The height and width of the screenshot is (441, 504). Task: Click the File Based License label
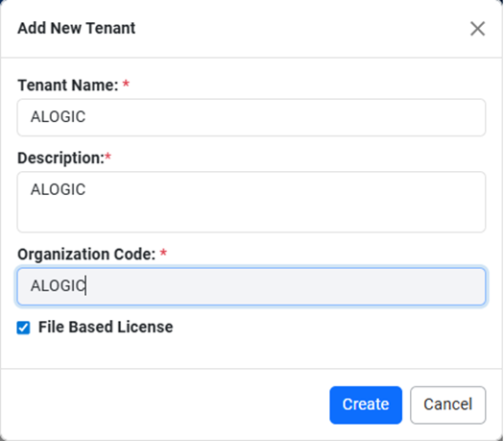(106, 327)
